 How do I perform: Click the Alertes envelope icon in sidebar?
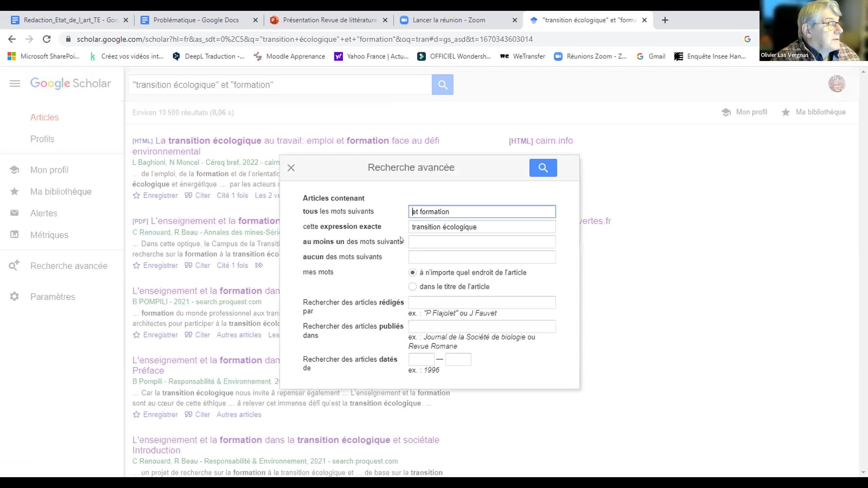tap(14, 213)
